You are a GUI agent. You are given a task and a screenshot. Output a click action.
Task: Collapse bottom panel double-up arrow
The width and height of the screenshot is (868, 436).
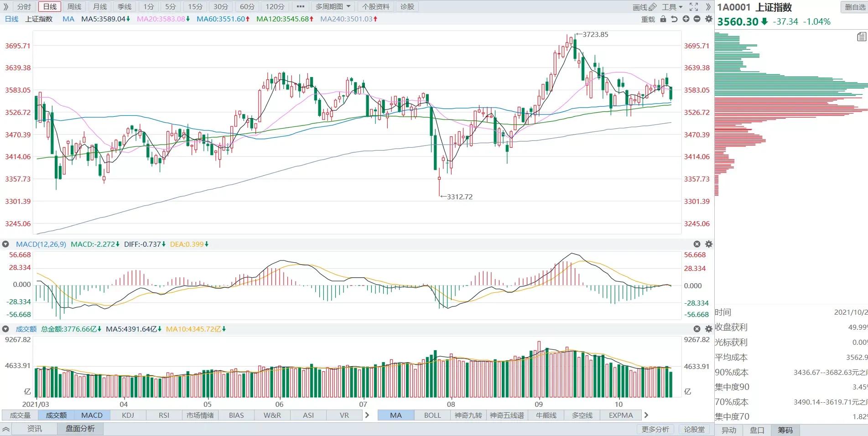tap(6, 429)
